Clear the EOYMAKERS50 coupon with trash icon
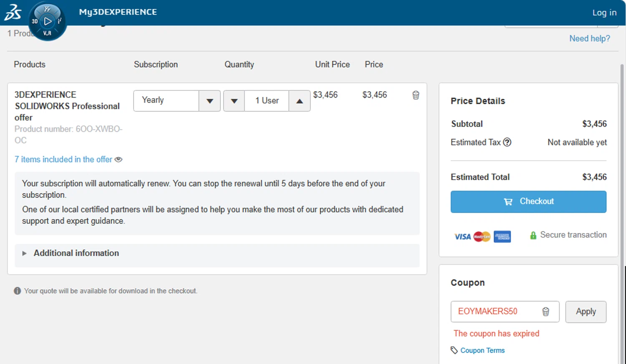This screenshot has height=364, width=626. click(x=545, y=311)
